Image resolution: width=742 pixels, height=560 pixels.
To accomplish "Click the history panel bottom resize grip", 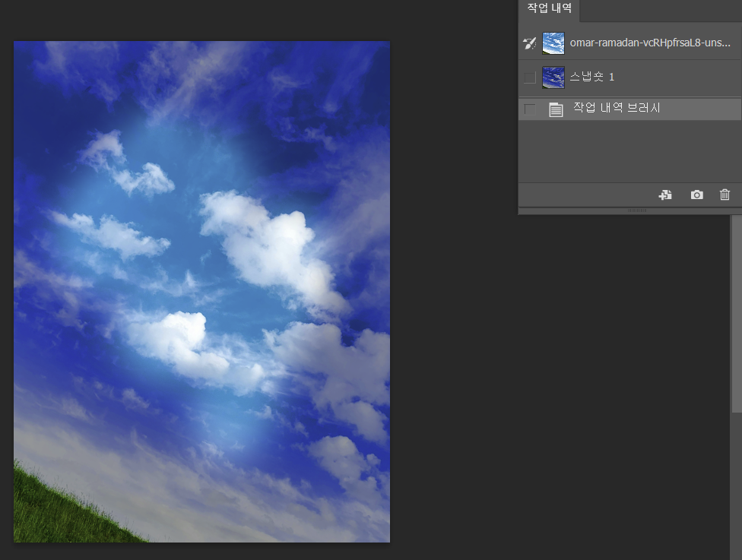I will tap(630, 210).
